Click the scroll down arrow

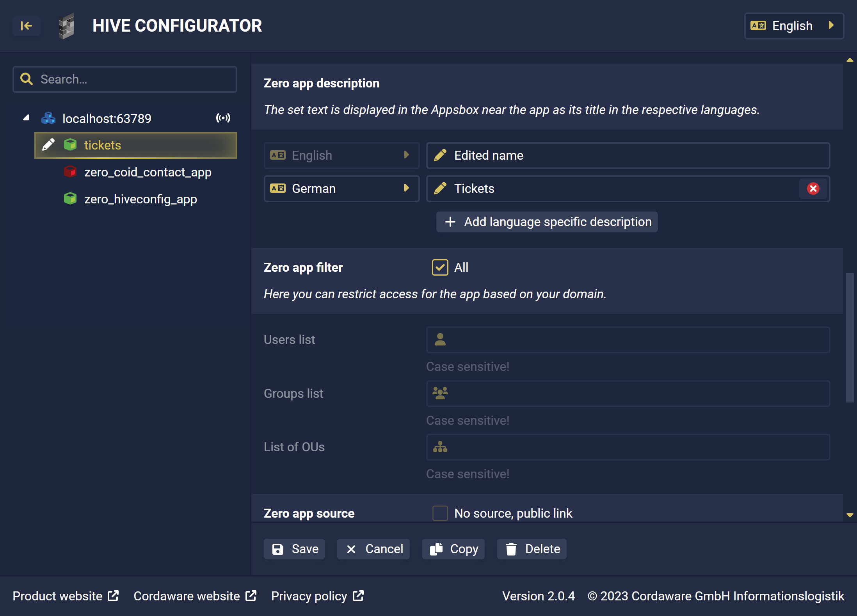(x=850, y=515)
